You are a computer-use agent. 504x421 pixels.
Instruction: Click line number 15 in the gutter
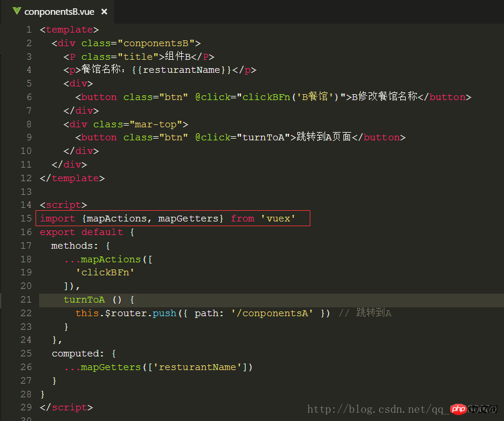[27, 218]
